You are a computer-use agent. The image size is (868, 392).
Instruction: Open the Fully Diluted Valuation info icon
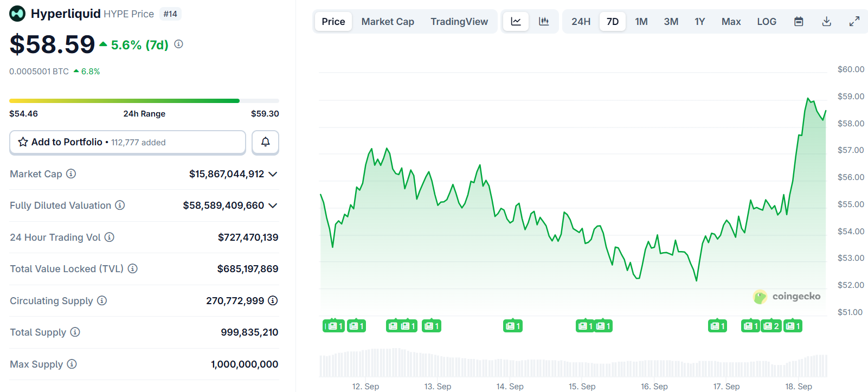pyautogui.click(x=120, y=205)
